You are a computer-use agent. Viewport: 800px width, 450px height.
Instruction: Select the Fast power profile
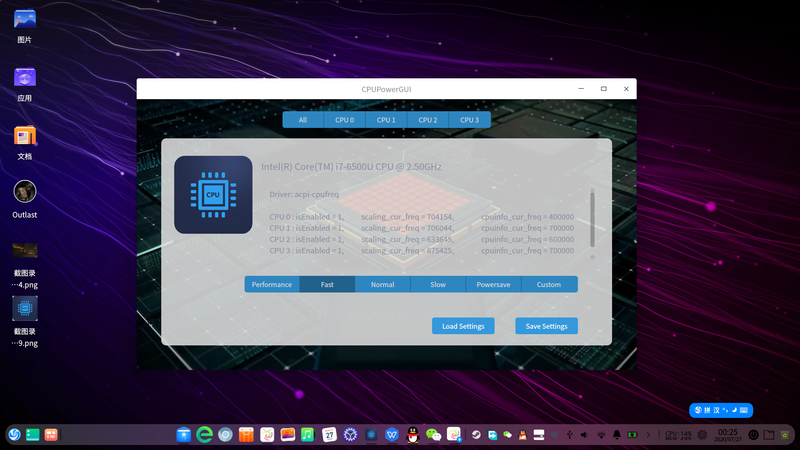point(327,284)
